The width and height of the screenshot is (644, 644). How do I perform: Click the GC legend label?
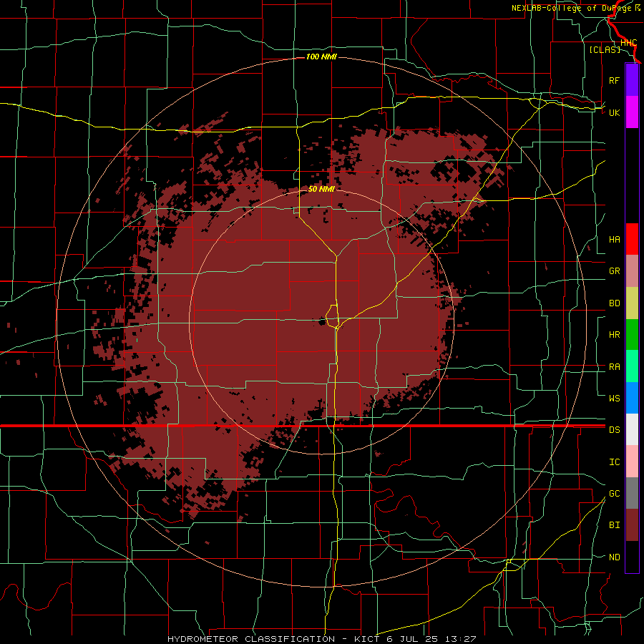pos(614,494)
